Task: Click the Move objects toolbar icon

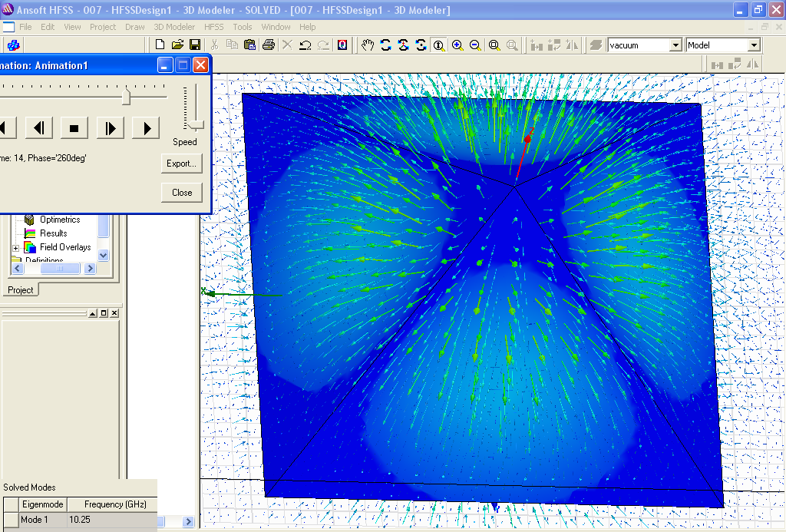Action: coord(537,45)
